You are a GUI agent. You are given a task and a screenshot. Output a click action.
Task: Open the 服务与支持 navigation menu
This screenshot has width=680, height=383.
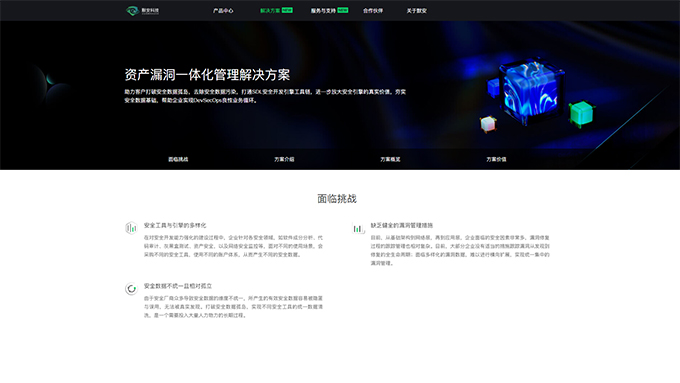pyautogui.click(x=323, y=11)
